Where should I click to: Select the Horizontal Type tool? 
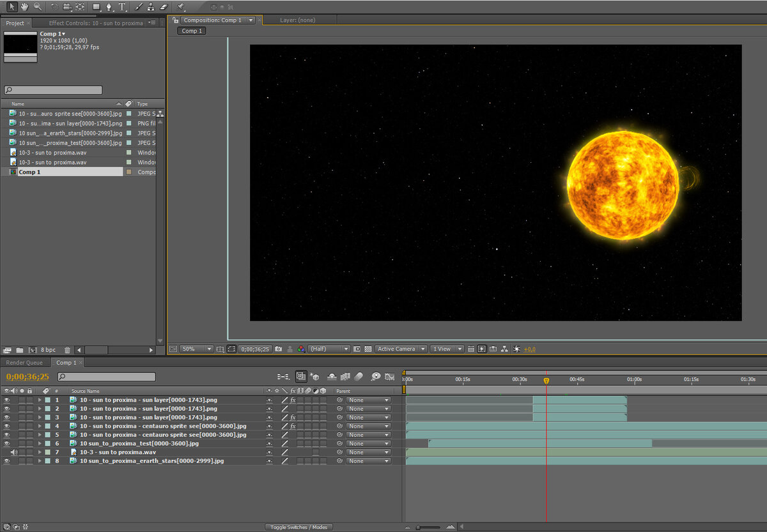[122, 6]
